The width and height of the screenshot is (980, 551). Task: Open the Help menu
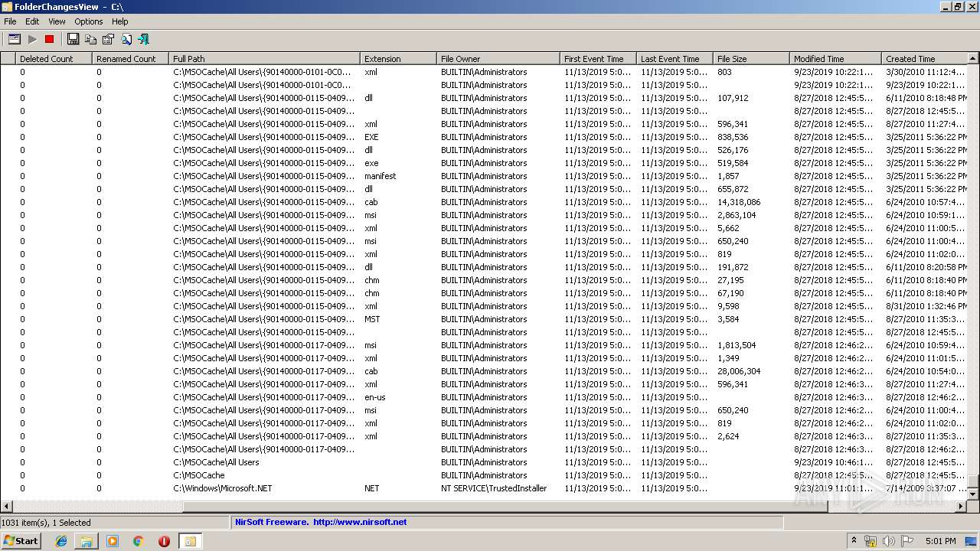click(119, 21)
